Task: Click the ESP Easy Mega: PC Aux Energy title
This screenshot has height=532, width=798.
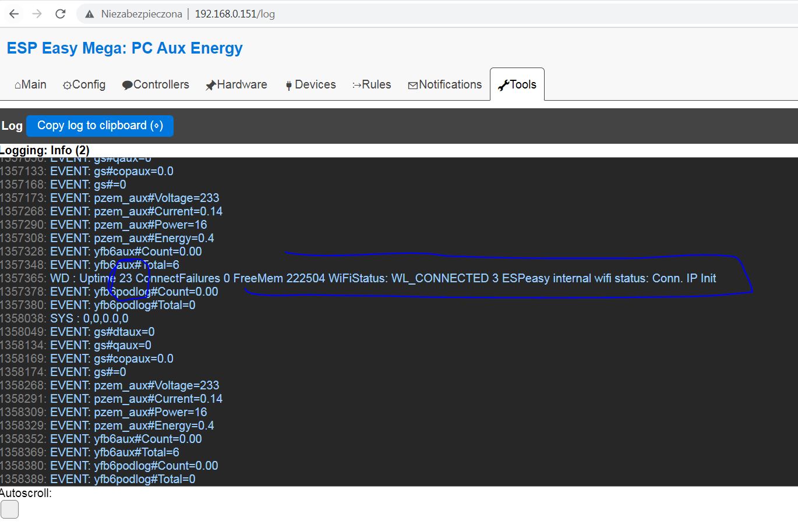Action: [125, 48]
